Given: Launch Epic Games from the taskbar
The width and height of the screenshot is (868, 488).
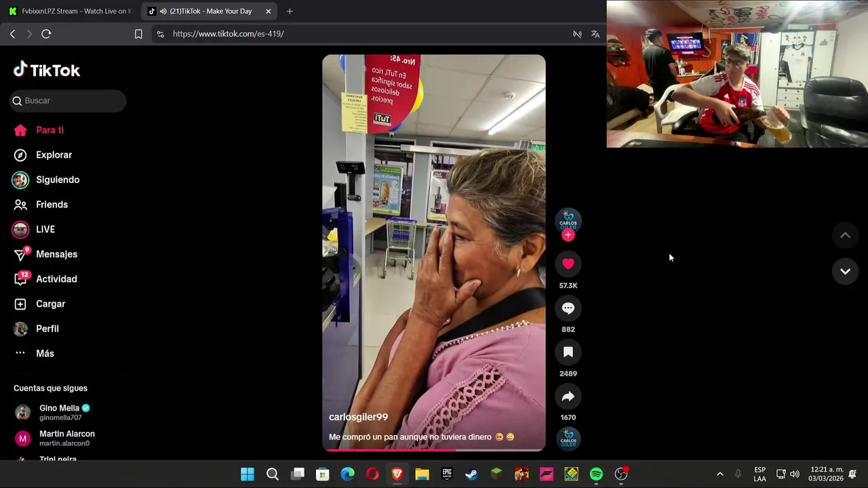Looking at the screenshot, I should (447, 474).
